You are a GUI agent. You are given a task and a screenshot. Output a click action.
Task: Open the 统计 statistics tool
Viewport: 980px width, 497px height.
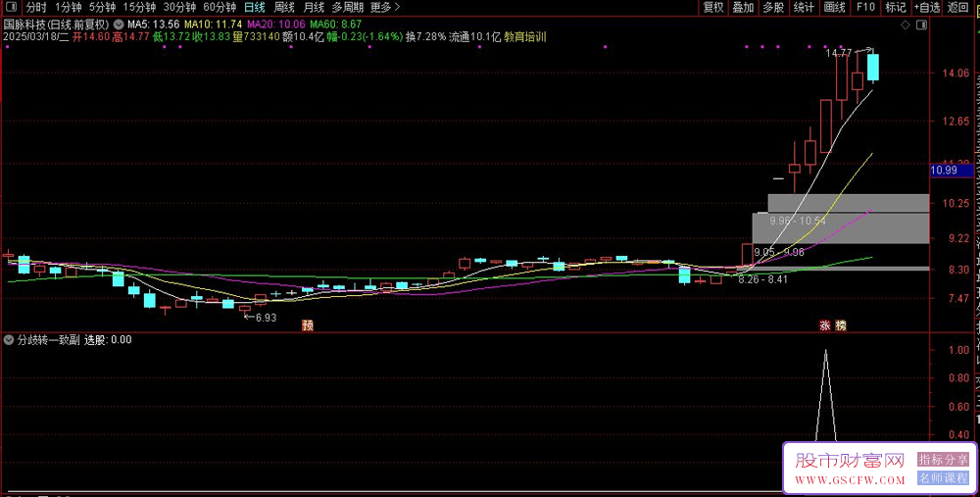(804, 8)
